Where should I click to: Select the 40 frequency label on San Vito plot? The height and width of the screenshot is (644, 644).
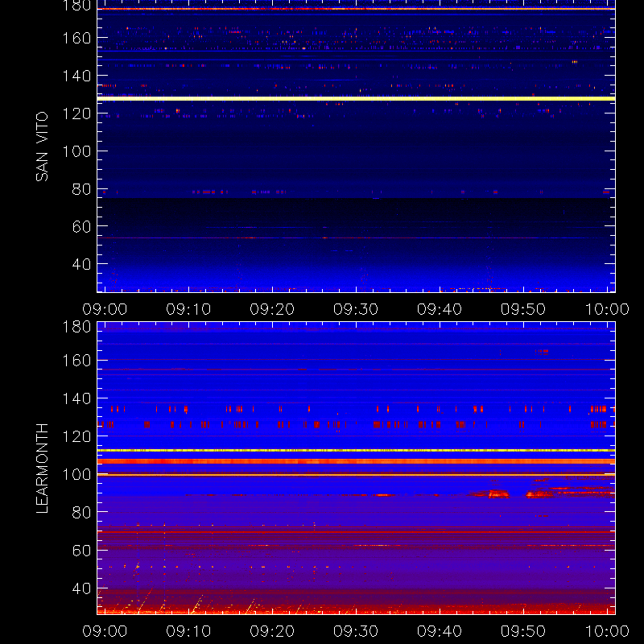pos(81,264)
